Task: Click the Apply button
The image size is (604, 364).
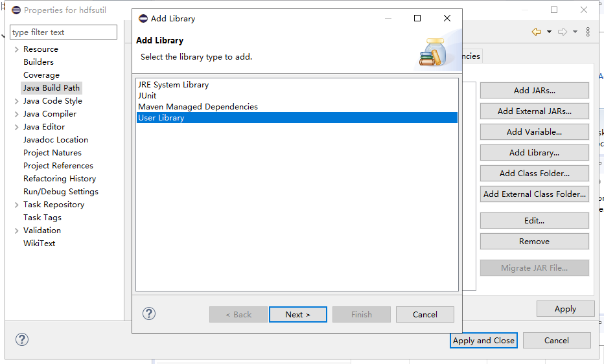Action: coord(565,309)
